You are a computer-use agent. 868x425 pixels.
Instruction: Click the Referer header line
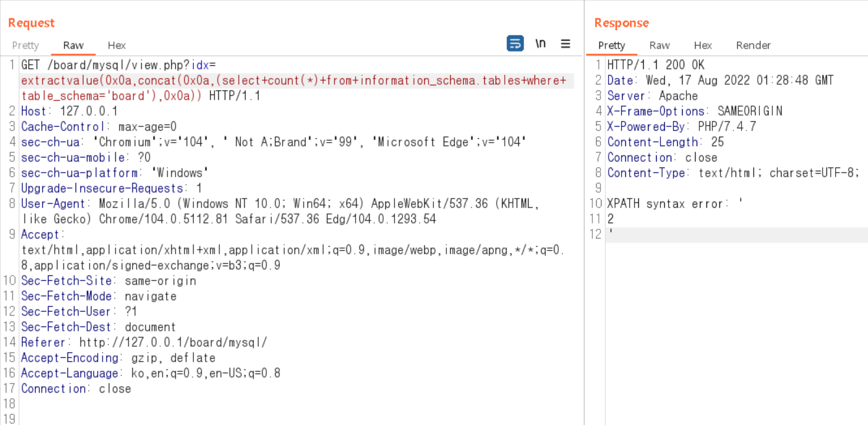(x=144, y=342)
